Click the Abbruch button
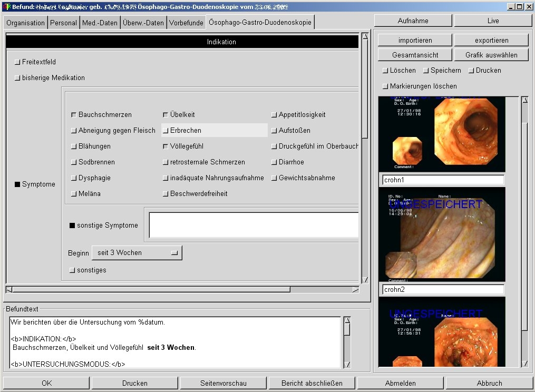 tap(489, 383)
